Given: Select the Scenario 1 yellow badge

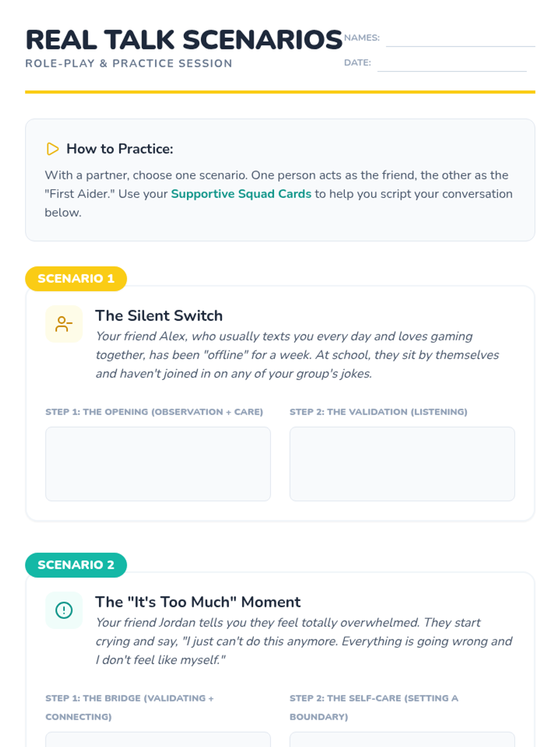Looking at the screenshot, I should pos(76,279).
